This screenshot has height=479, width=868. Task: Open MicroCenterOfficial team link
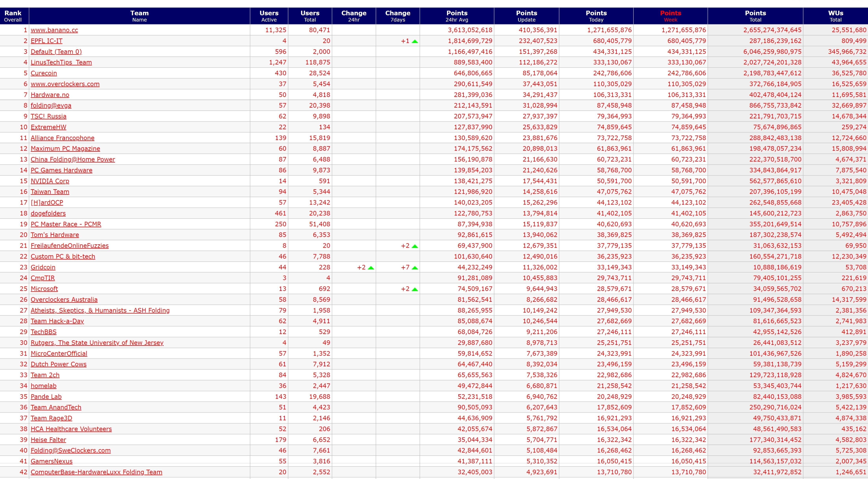coord(59,353)
